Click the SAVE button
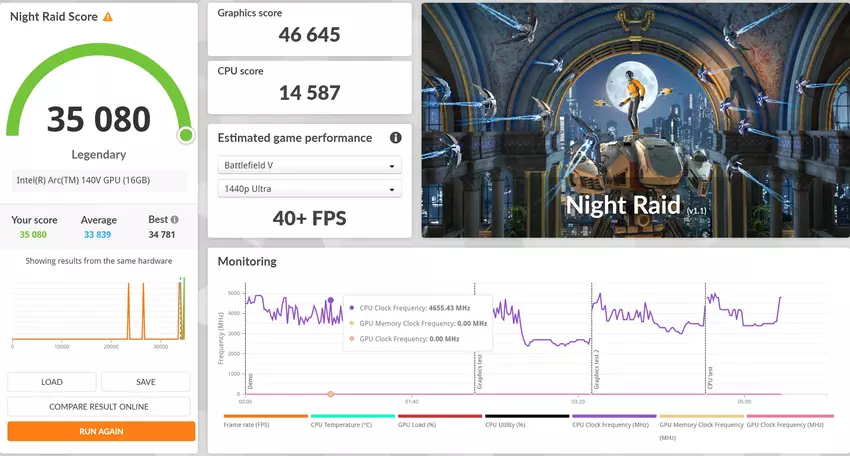Viewport: 850px width, 456px height. click(145, 382)
